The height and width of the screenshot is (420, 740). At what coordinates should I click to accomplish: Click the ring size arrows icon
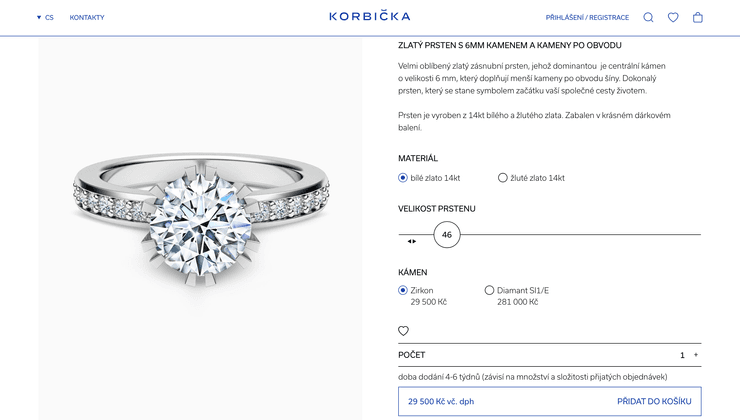pos(411,241)
